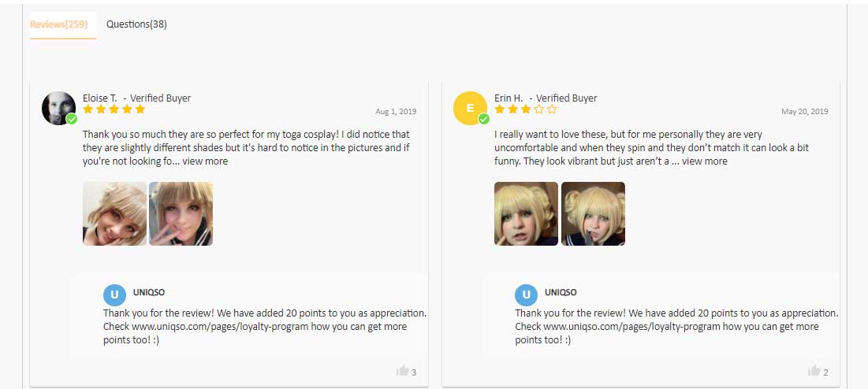
Task: Open Eloise's second review photo
Action: pos(181,214)
